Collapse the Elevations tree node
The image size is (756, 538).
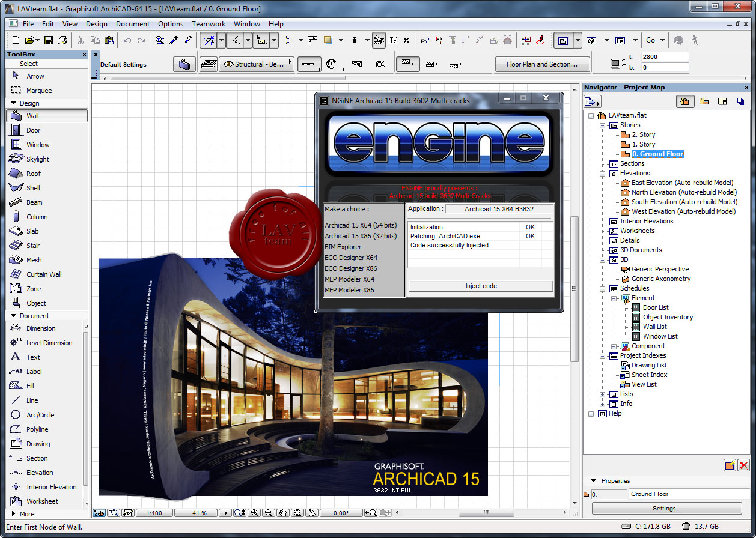pyautogui.click(x=603, y=174)
